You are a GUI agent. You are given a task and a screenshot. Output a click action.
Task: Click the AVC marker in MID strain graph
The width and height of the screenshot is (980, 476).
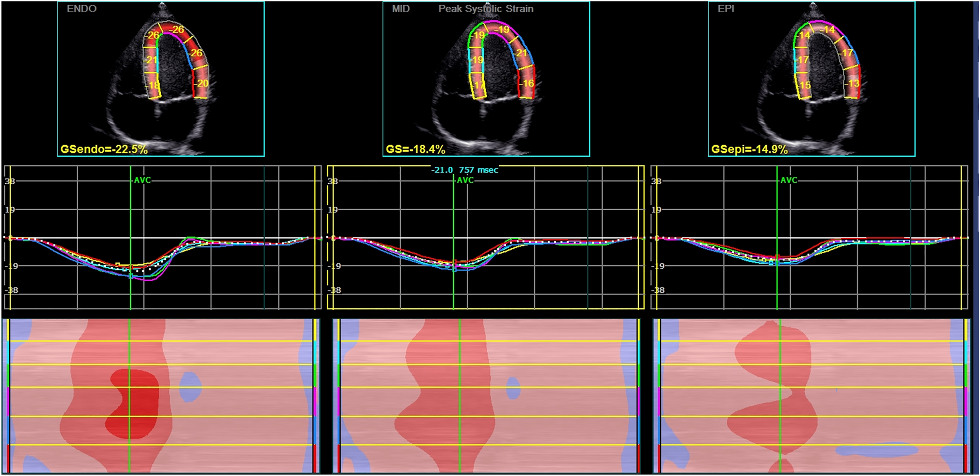(465, 180)
